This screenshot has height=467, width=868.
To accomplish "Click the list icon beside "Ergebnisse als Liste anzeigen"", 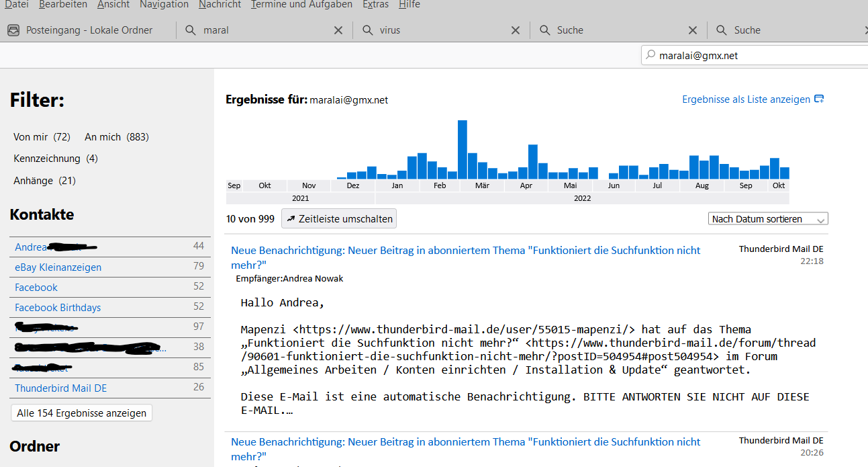I will 819,99.
